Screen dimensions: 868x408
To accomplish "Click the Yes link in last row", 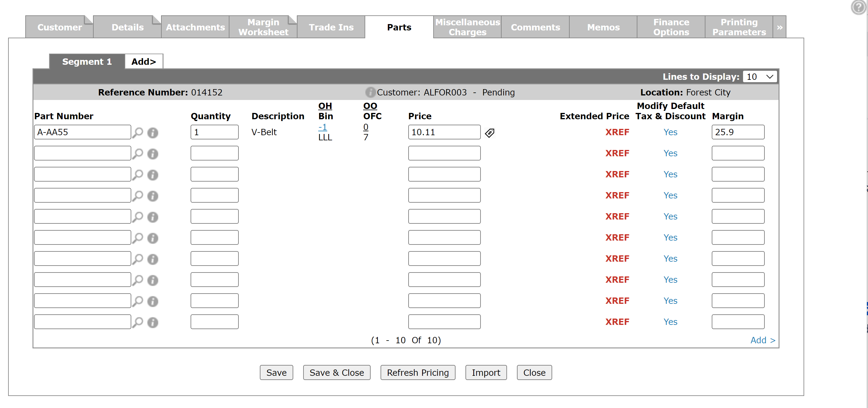I will click(670, 322).
